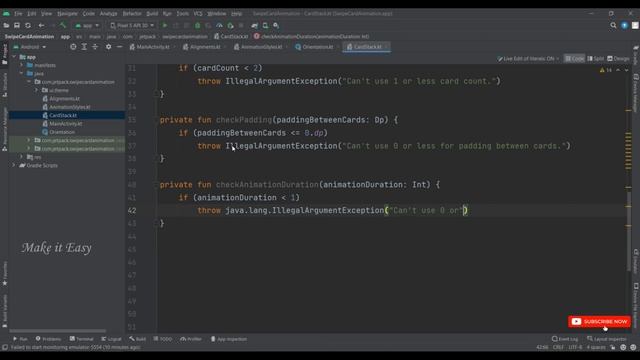Click Select Opened File target icon
Image resolution: width=640 pixels, height=360 pixels.
tap(73, 47)
